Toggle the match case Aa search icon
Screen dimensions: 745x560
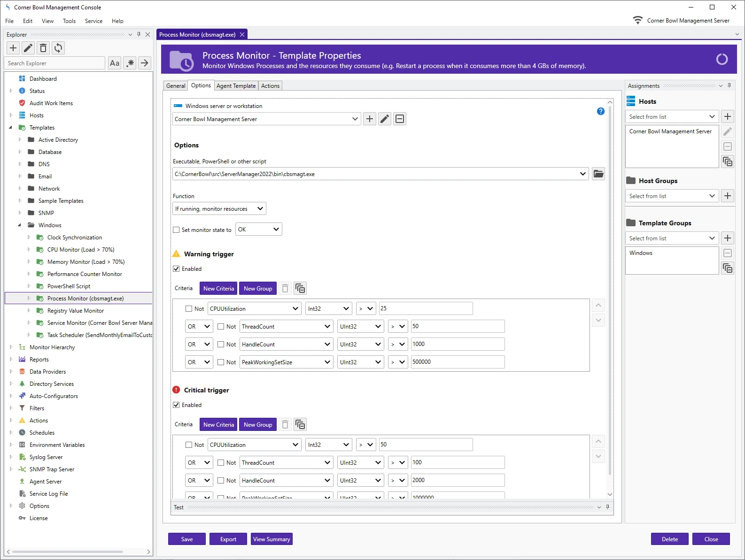115,63
